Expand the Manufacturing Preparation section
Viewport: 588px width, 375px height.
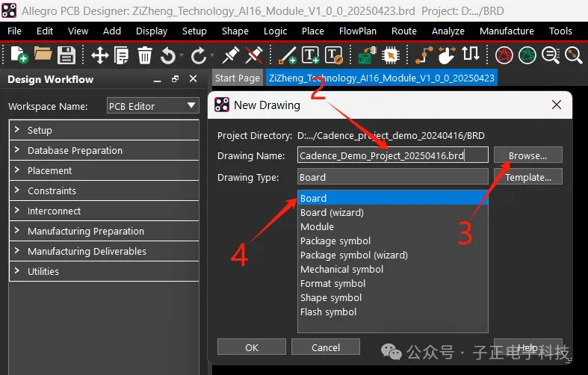[x=104, y=231]
